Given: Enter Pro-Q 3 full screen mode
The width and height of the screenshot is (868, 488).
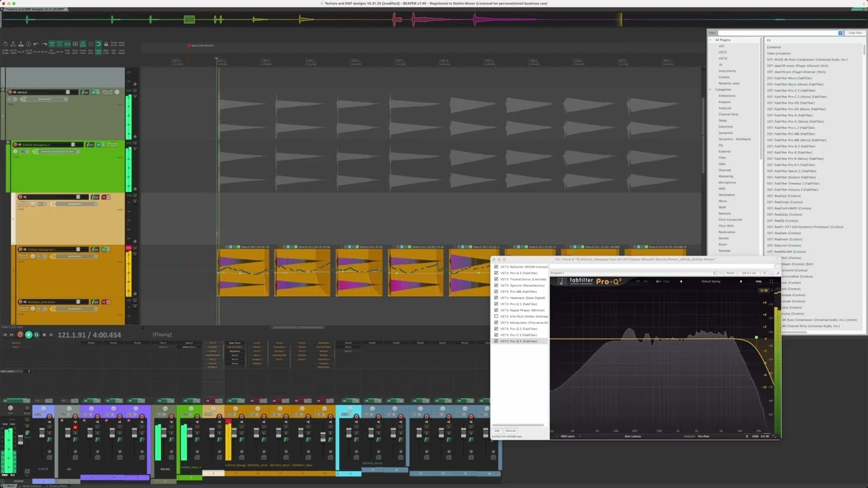Looking at the screenshot, I should click(x=771, y=281).
